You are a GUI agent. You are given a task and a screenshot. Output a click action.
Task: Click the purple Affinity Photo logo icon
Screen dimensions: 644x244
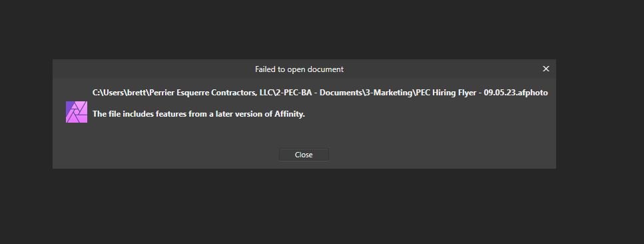[77, 112]
